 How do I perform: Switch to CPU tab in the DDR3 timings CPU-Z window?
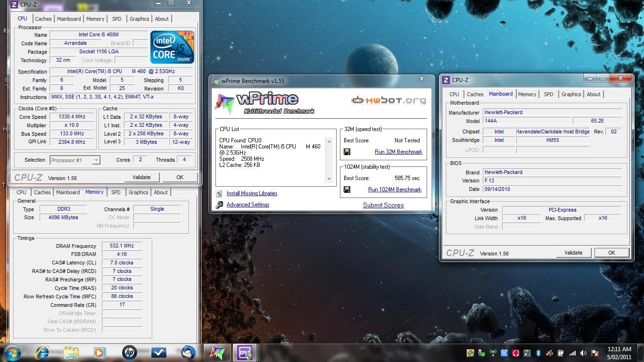(22, 192)
